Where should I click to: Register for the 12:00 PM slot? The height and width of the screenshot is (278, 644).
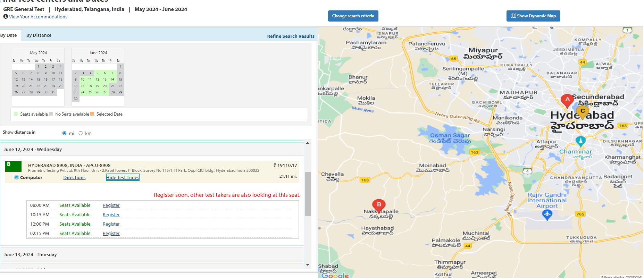pyautogui.click(x=111, y=224)
